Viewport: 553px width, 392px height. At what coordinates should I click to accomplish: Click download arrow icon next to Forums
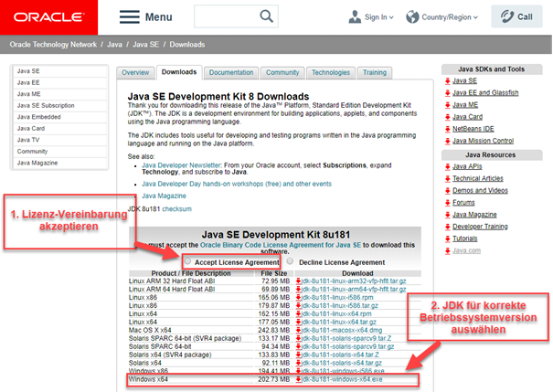(x=448, y=203)
